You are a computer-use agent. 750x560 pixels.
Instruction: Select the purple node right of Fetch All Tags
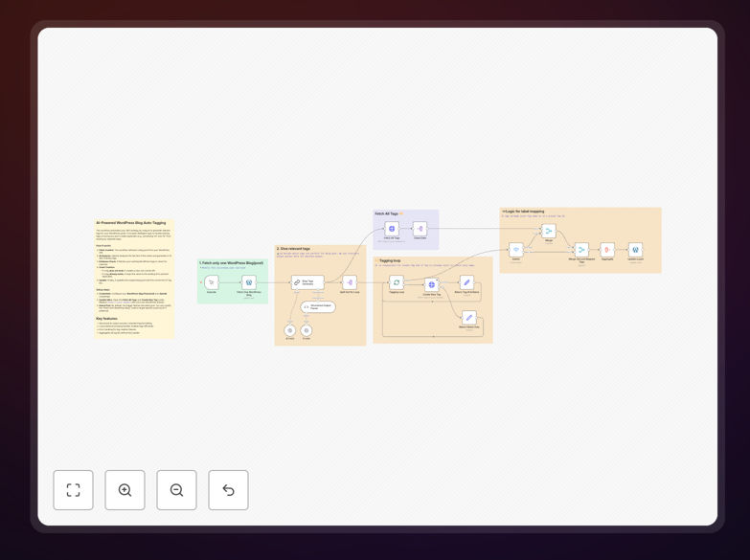[420, 229]
